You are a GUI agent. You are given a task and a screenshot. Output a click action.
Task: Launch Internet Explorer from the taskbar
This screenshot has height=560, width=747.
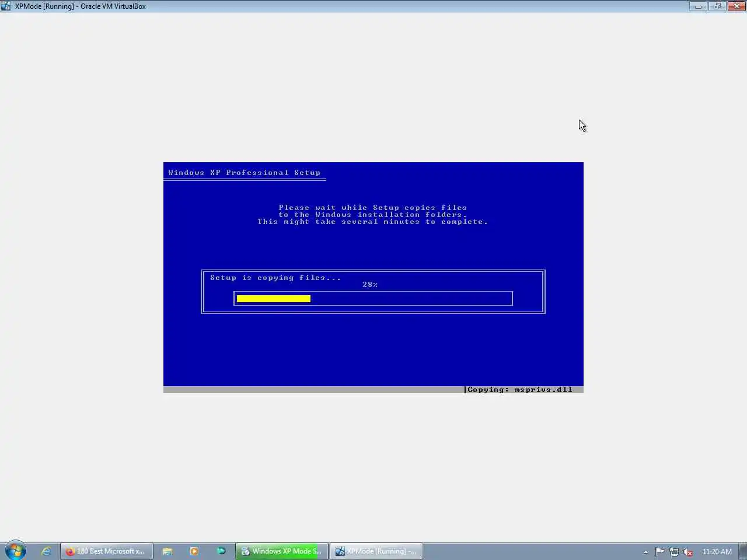point(46,551)
